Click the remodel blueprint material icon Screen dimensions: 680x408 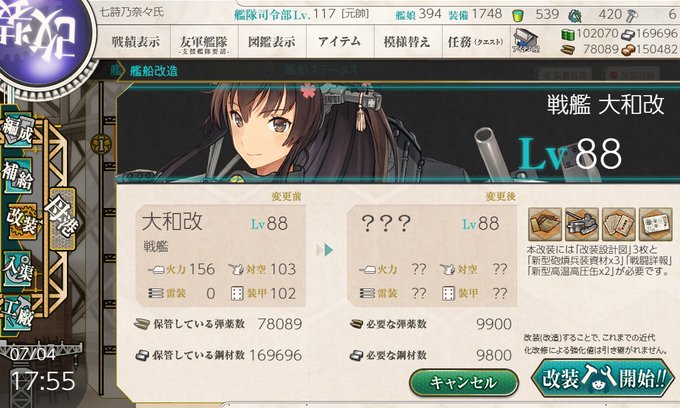point(545,224)
